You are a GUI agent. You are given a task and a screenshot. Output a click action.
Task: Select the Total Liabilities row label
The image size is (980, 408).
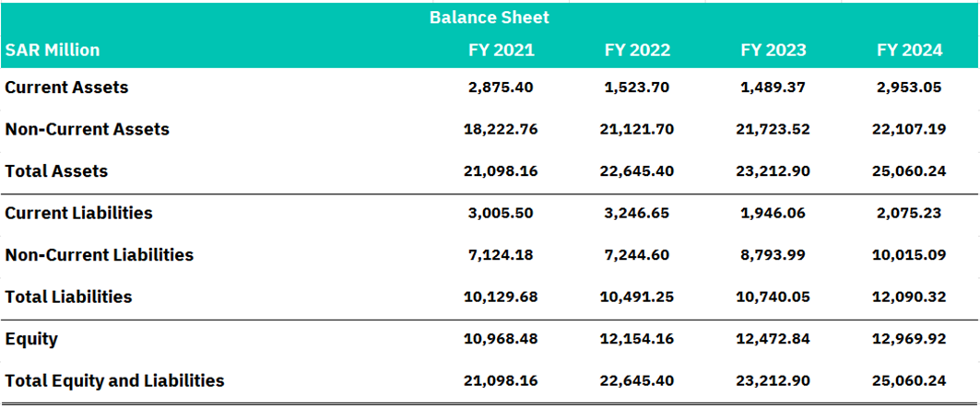click(x=68, y=297)
